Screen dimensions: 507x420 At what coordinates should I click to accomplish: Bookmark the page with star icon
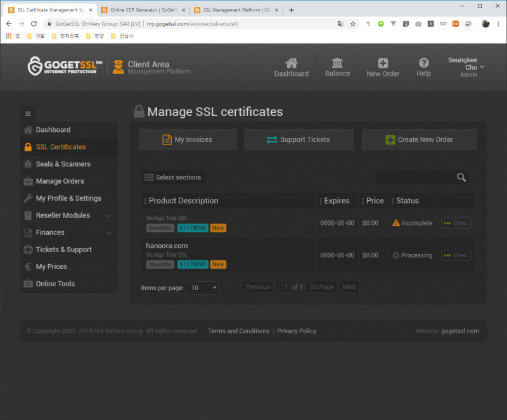(353, 23)
